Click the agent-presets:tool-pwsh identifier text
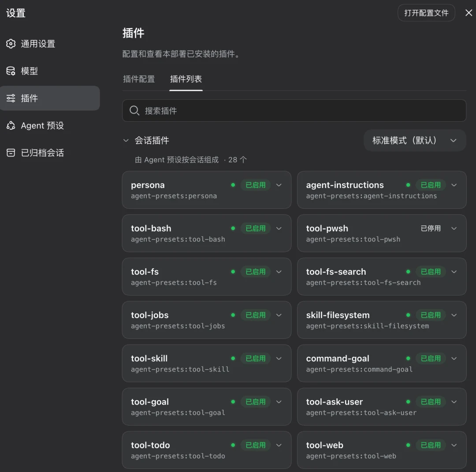The image size is (476, 472). pyautogui.click(x=353, y=240)
